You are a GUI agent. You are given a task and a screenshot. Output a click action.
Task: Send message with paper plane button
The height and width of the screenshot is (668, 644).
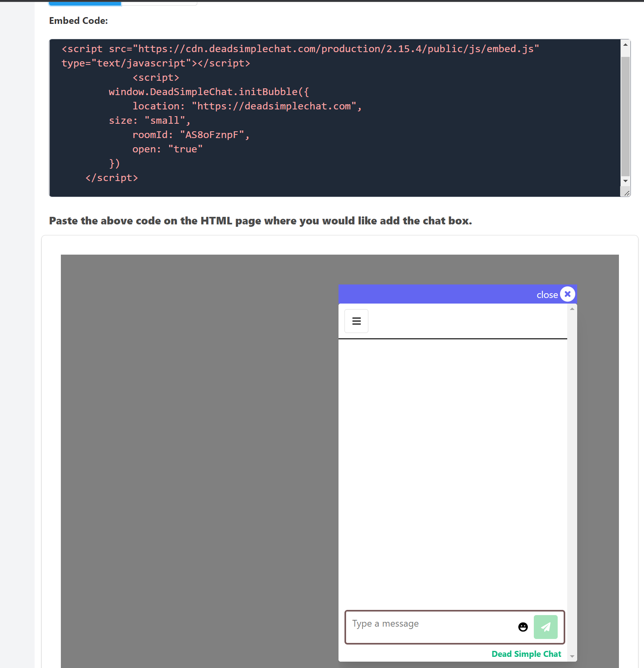tap(545, 627)
